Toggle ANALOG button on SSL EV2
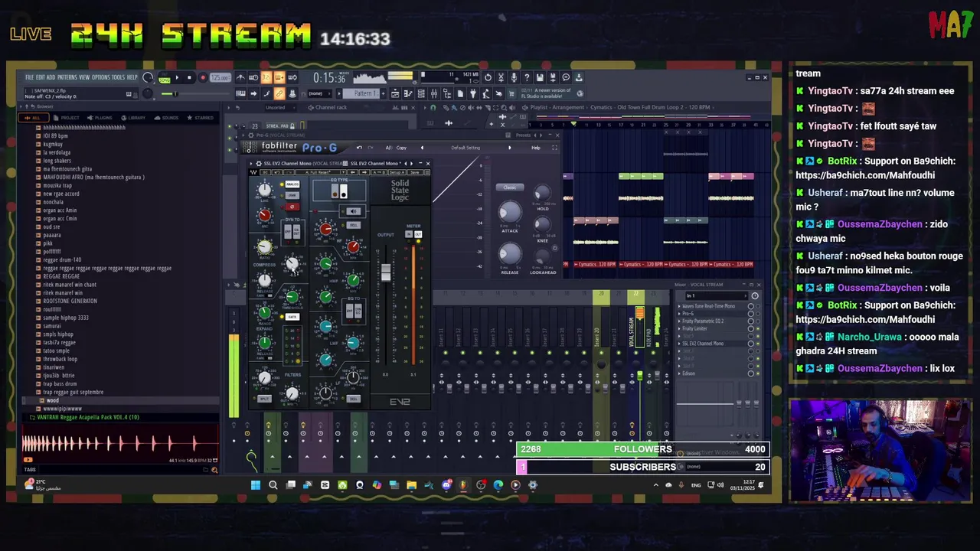The width and height of the screenshot is (980, 551). (292, 184)
